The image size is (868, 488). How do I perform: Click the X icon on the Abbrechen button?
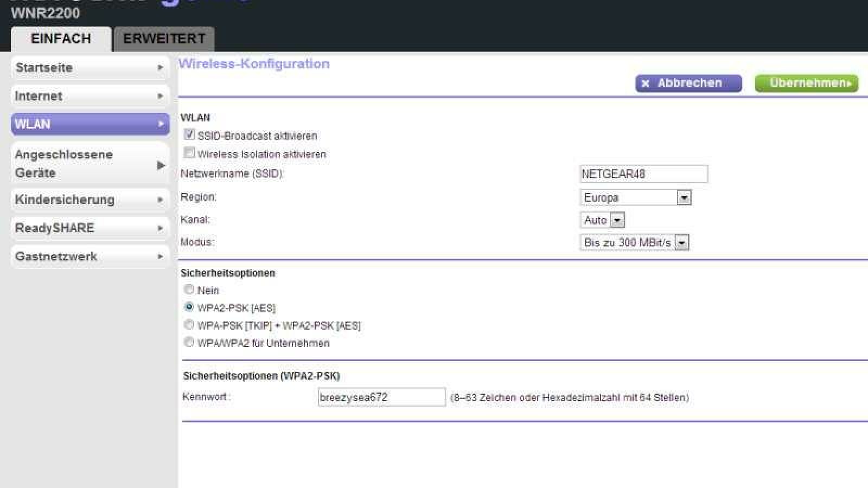pos(644,83)
